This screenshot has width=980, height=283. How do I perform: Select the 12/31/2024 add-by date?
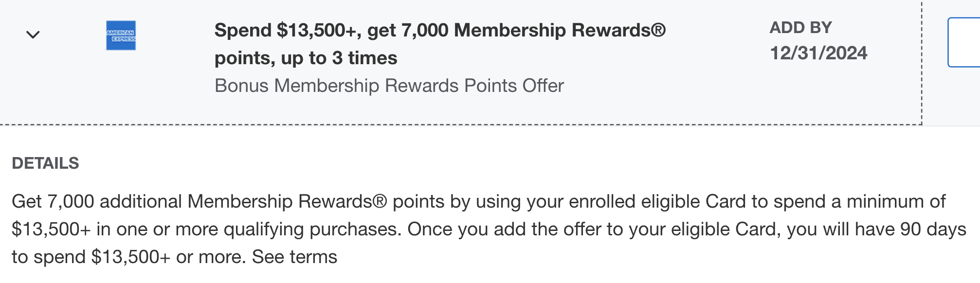click(x=818, y=53)
